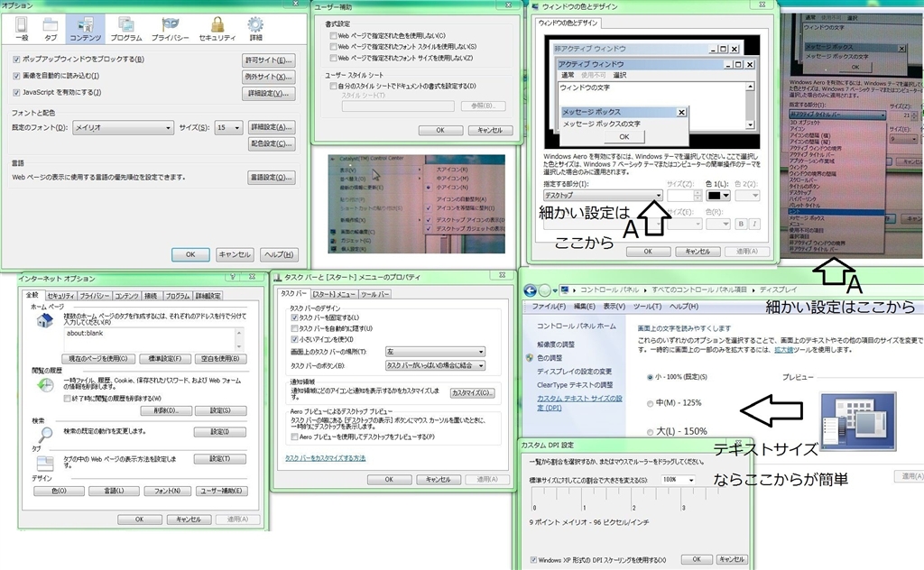924x570 pixels.
Task: Open the タスク バーをカスタマイズする方法 link
Action: (x=326, y=458)
